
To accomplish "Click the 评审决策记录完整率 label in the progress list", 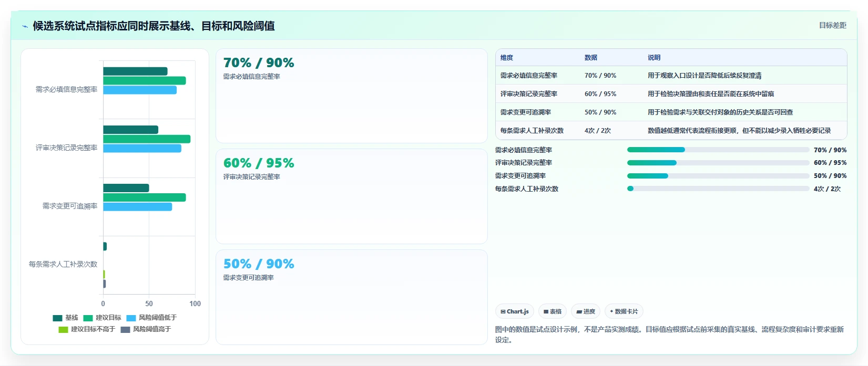I will click(x=524, y=163).
